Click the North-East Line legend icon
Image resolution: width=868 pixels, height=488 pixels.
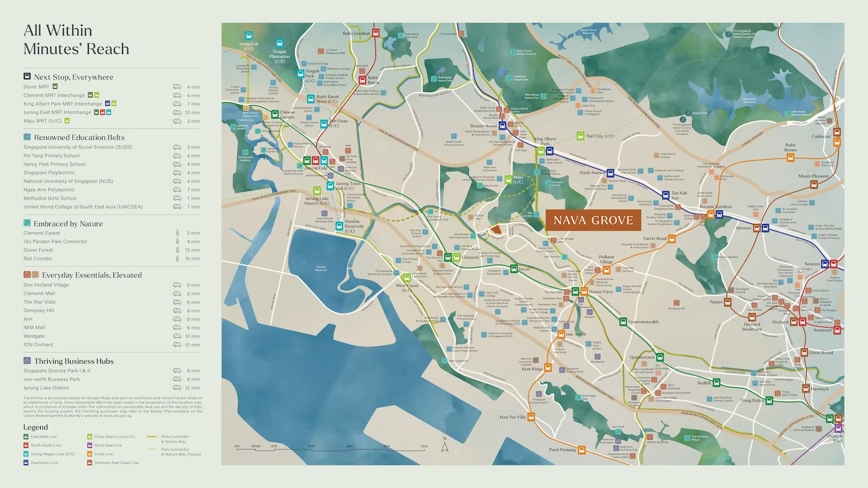coord(90,445)
